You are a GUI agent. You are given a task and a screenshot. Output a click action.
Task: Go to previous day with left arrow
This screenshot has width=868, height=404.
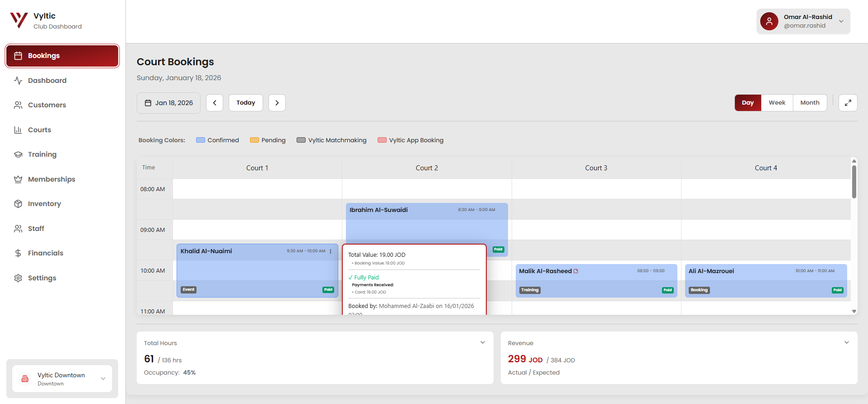(x=215, y=103)
